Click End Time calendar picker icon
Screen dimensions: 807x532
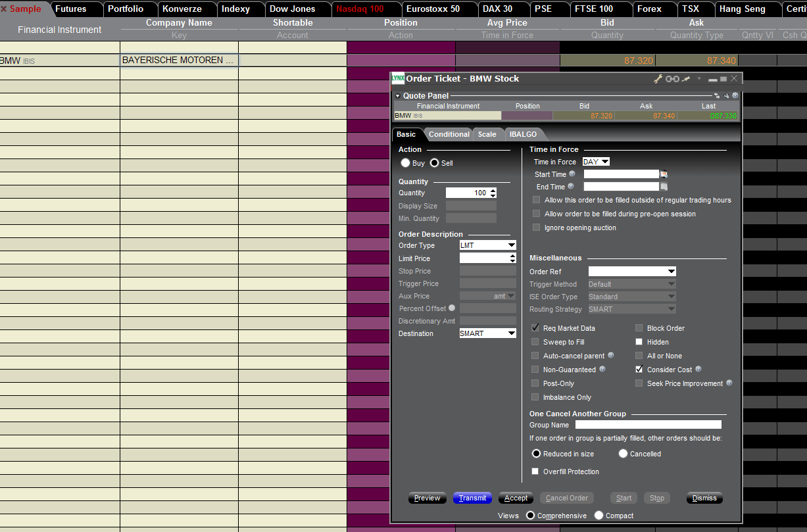pos(664,187)
